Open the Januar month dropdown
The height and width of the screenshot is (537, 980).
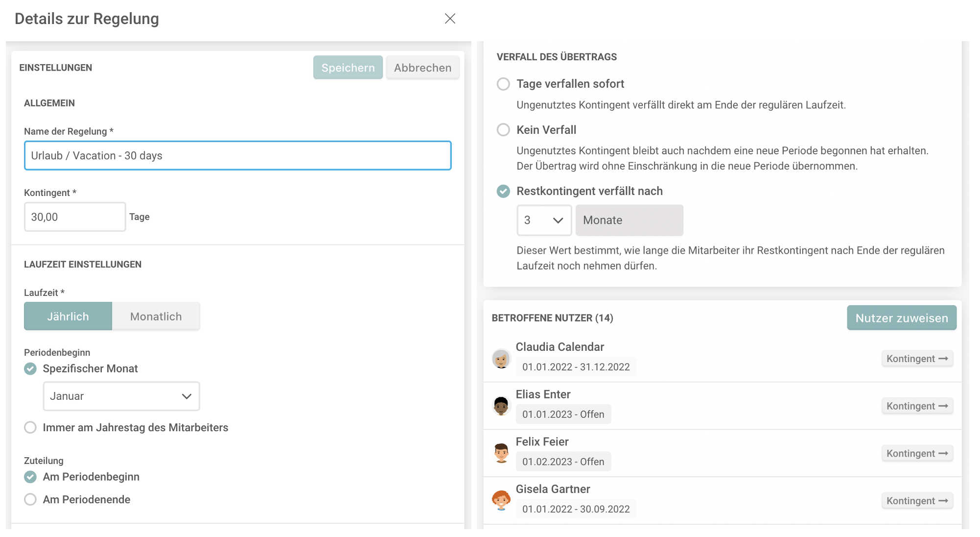[121, 396]
